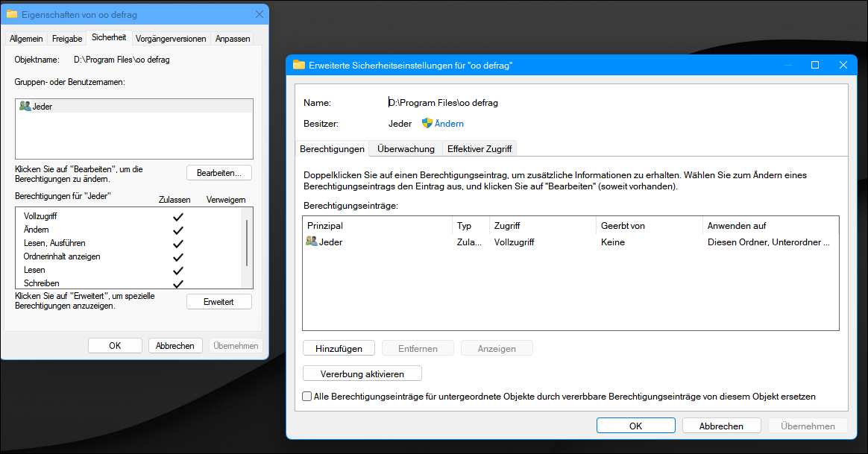Switch to the Effektiver Zugriff tab
868x454 pixels.
pos(479,148)
